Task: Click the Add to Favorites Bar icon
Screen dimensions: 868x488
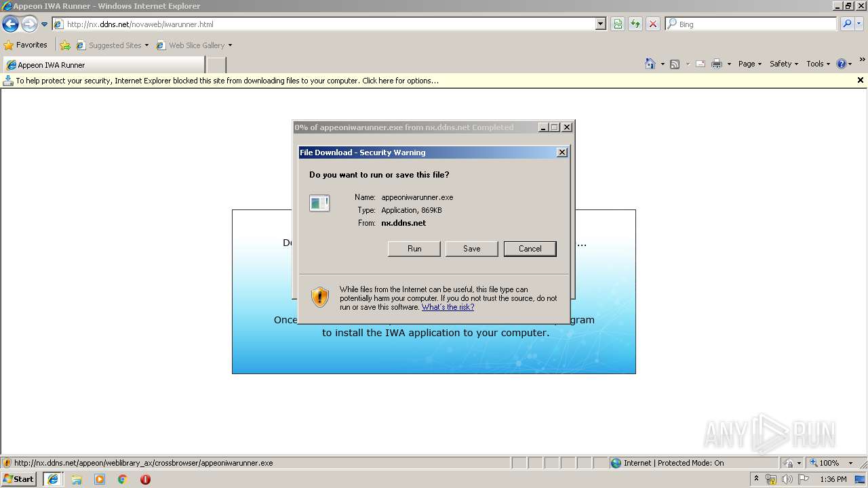Action: coord(65,45)
